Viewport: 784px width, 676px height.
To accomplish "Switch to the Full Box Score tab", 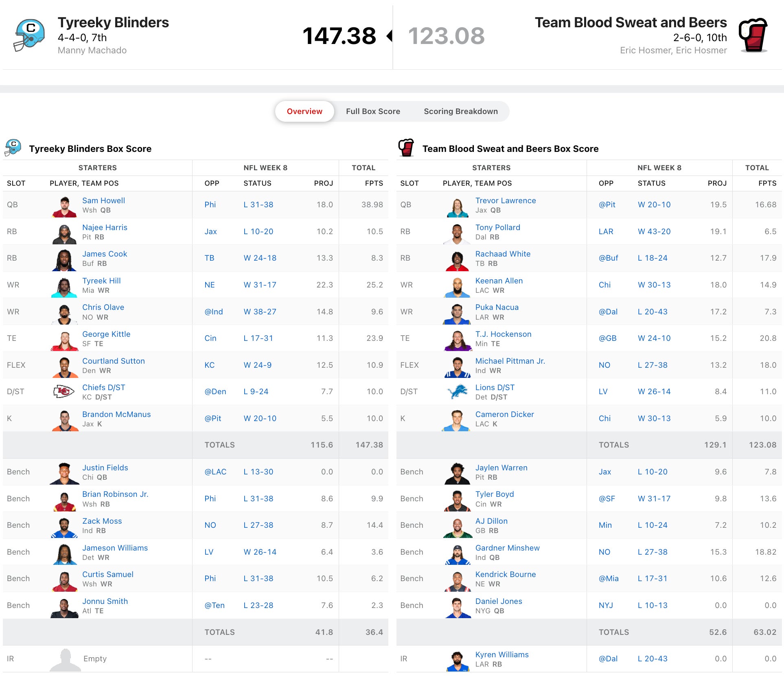I will point(373,112).
